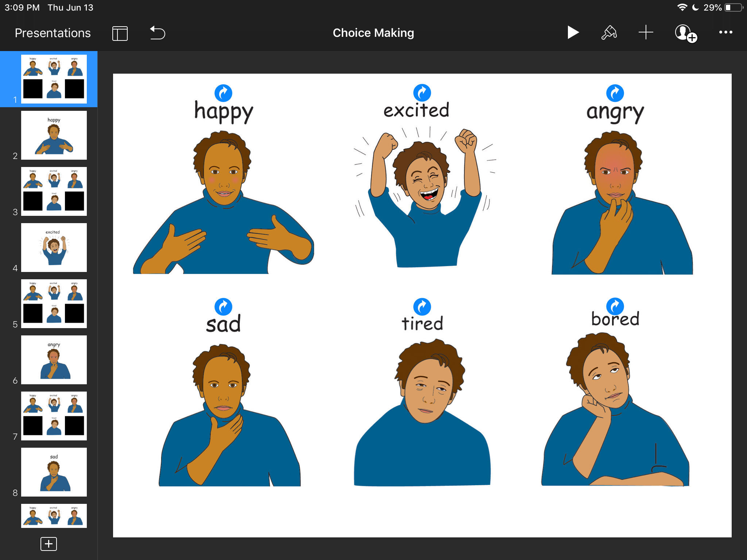Add a new slide with plus button
The height and width of the screenshot is (560, 747).
pyautogui.click(x=49, y=544)
